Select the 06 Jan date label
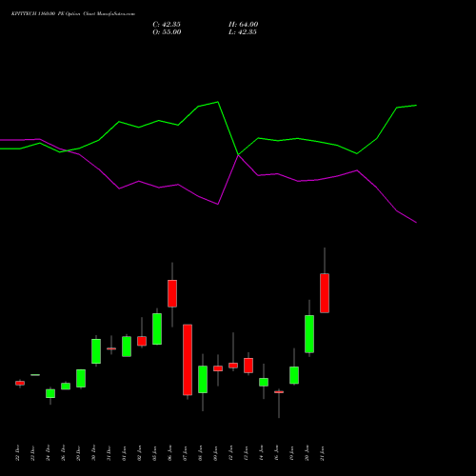 pyautogui.click(x=170, y=453)
